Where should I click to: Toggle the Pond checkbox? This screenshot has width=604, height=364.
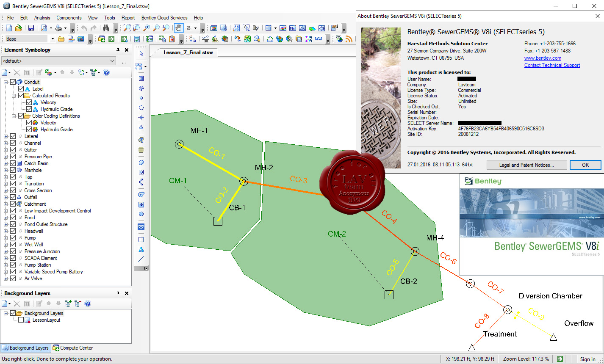point(13,218)
